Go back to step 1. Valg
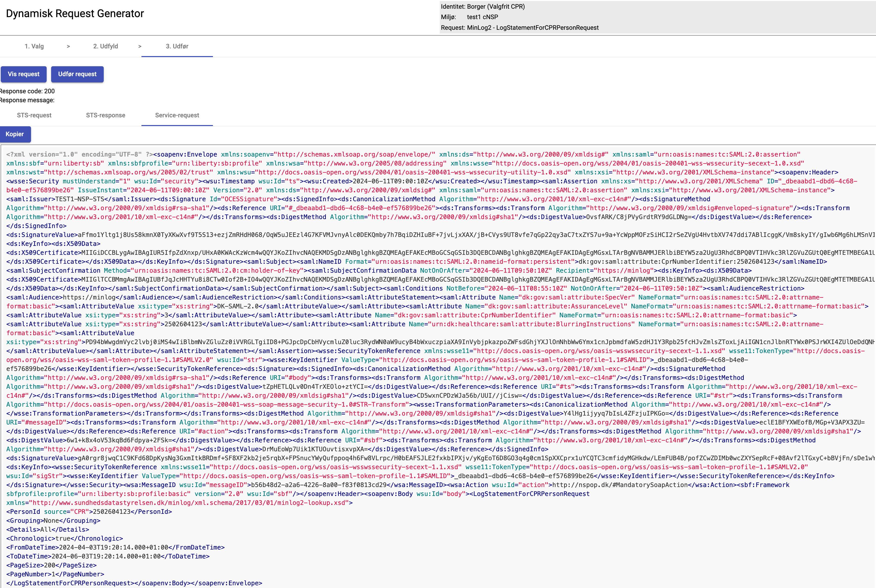 (34, 46)
